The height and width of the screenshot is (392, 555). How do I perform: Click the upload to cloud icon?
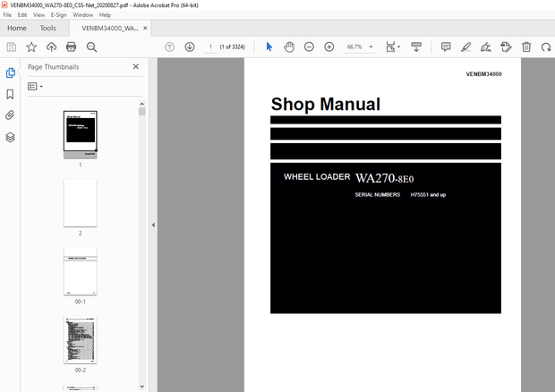click(x=51, y=47)
